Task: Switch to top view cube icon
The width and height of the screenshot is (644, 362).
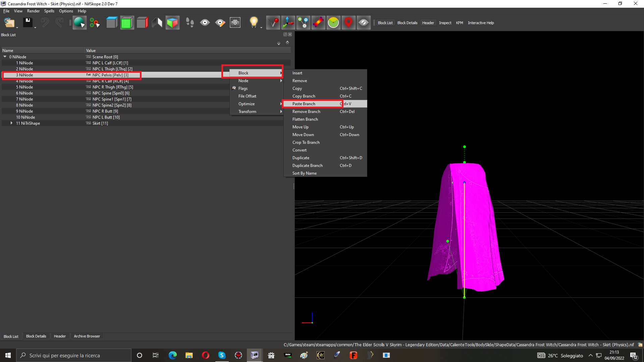Action: click(x=112, y=23)
